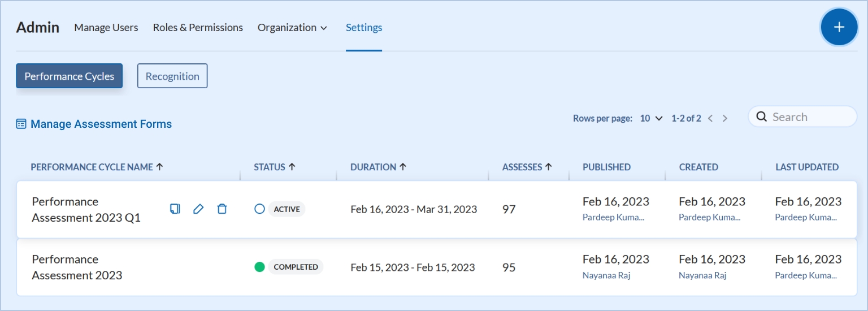Edit Performance Assessment 2023 Q1 pencil icon
This screenshot has width=868, height=311.
pyautogui.click(x=198, y=209)
